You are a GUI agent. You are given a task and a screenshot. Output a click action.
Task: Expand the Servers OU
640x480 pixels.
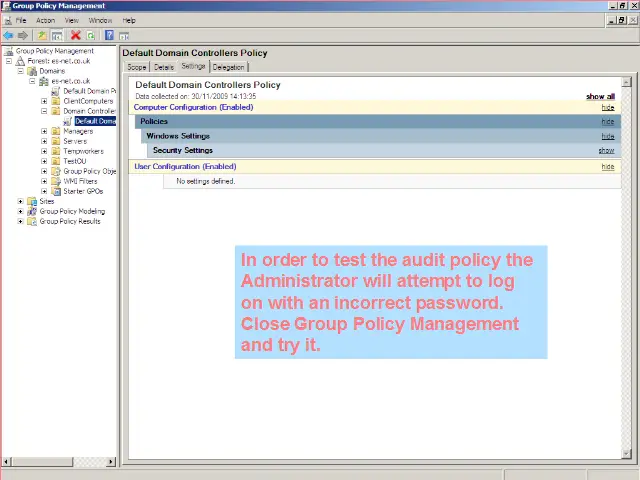(44, 141)
